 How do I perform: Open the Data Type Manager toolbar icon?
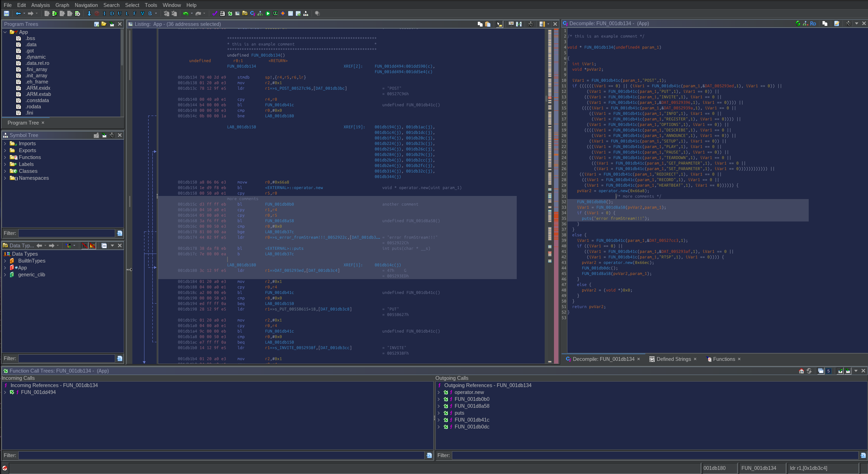click(245, 13)
